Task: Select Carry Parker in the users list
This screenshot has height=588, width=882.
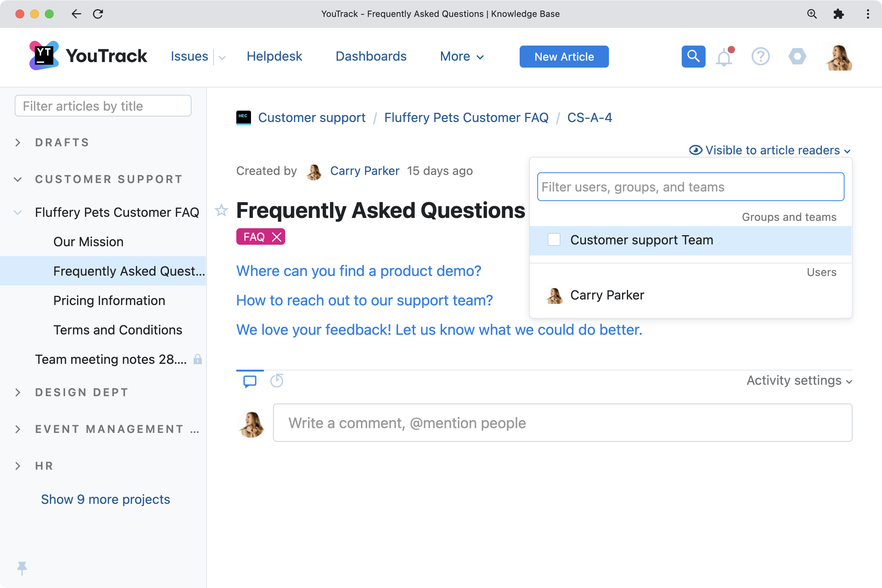Action: pos(691,295)
